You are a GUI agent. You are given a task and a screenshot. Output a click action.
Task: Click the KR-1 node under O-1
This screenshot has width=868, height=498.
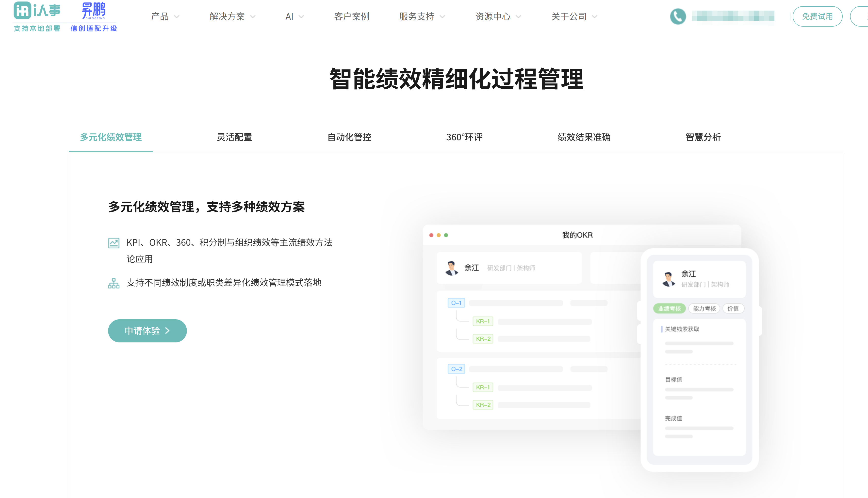(x=483, y=321)
